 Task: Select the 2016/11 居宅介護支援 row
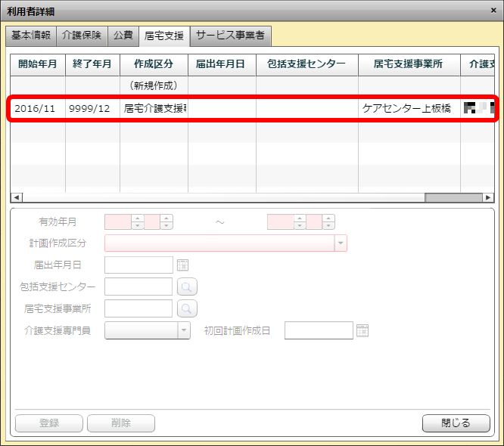click(227, 108)
